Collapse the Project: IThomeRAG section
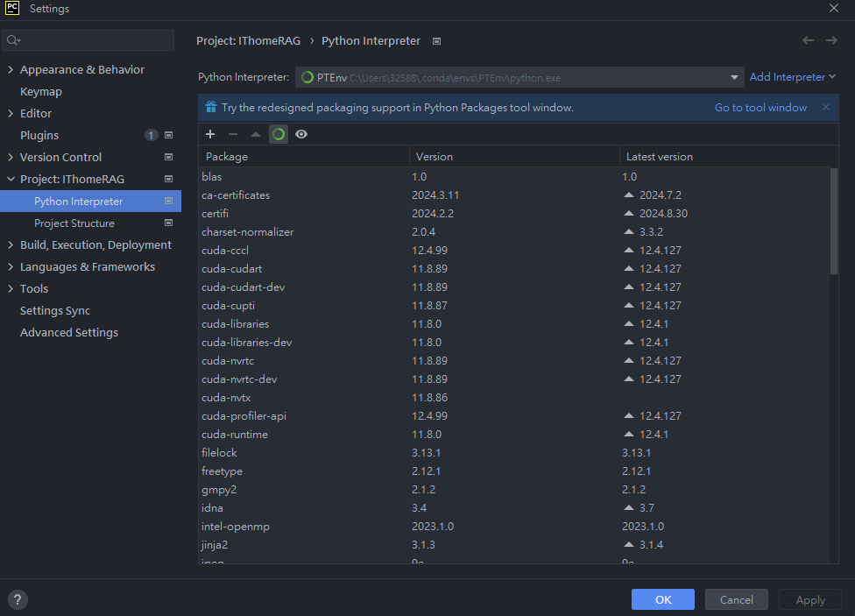This screenshot has width=855, height=616. pyautogui.click(x=11, y=179)
